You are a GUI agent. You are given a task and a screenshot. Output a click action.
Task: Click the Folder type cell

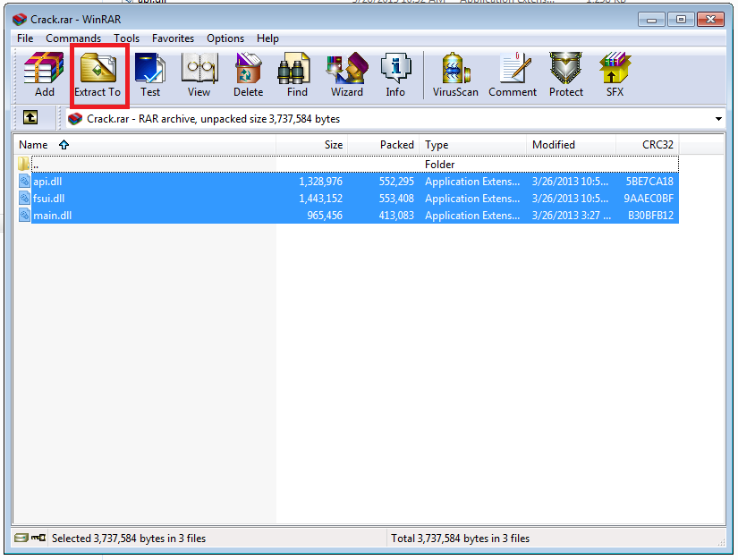pyautogui.click(x=439, y=165)
